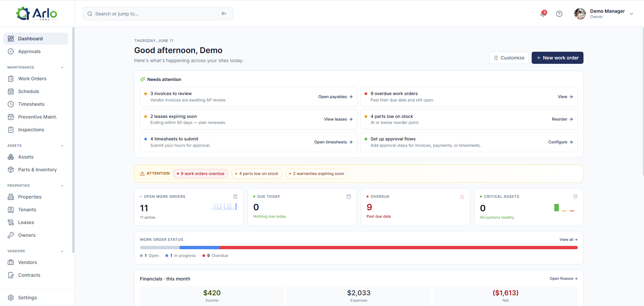
Task: Open Work Orders page
Action: pos(36,79)
